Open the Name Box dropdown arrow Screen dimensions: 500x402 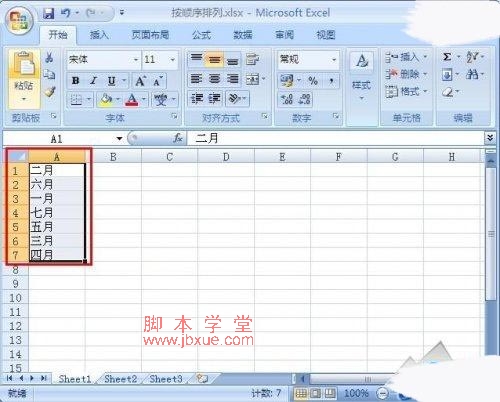119,138
